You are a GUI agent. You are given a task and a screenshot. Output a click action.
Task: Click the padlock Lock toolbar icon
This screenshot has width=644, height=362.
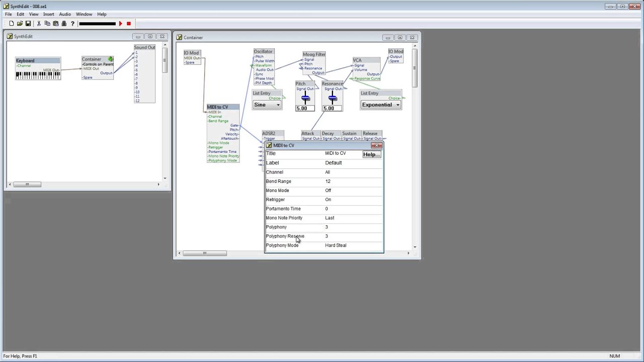(x=64, y=24)
